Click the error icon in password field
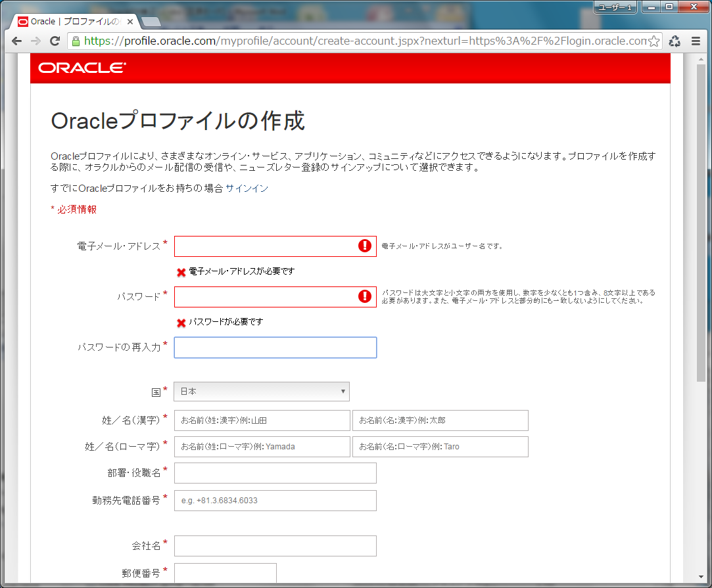 tap(365, 296)
